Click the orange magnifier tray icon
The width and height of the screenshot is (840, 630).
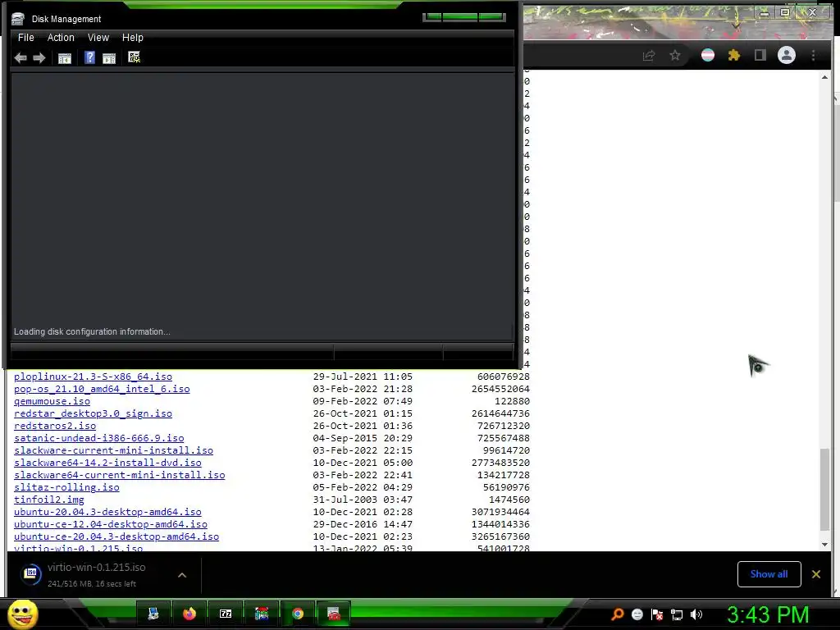[x=618, y=614]
